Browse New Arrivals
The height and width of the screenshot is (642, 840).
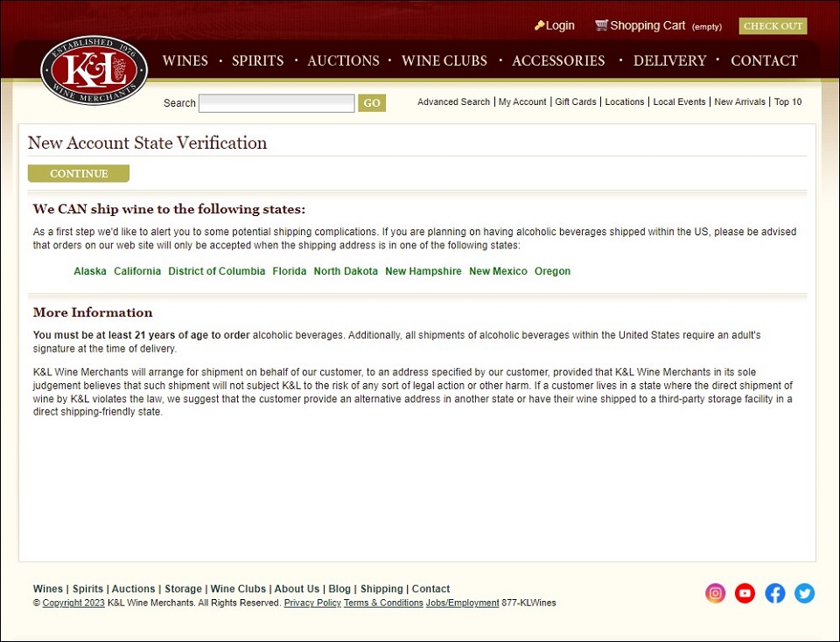pyautogui.click(x=740, y=101)
